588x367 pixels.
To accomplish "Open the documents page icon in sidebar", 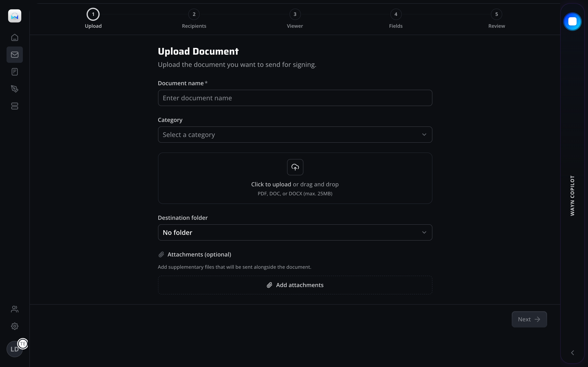I will (14, 72).
